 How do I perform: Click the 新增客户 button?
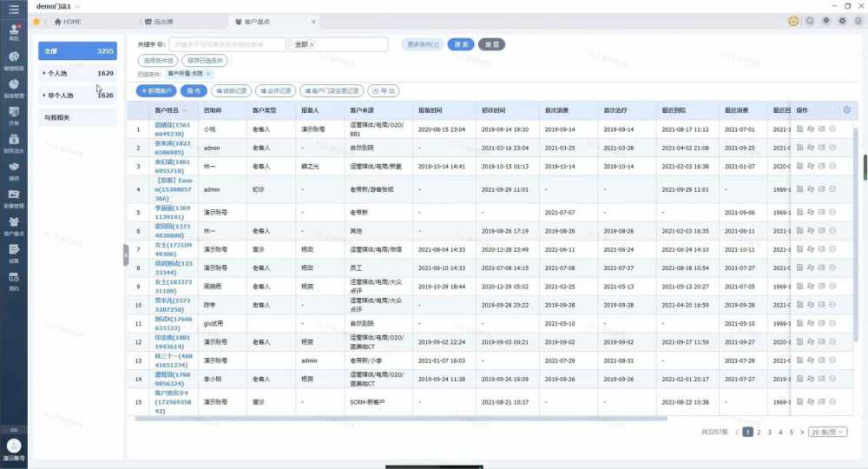click(x=156, y=90)
